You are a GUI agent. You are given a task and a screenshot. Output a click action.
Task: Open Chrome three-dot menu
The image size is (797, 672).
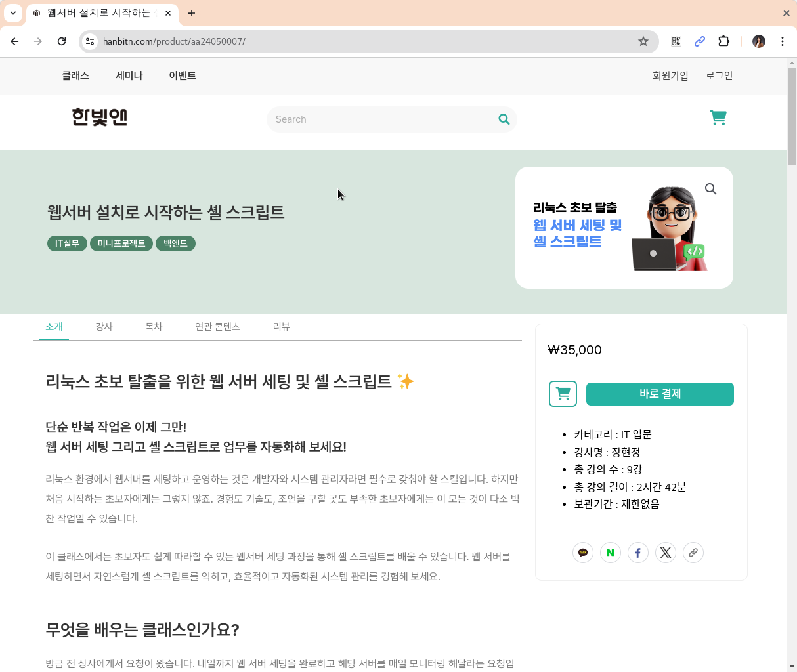[x=783, y=41]
